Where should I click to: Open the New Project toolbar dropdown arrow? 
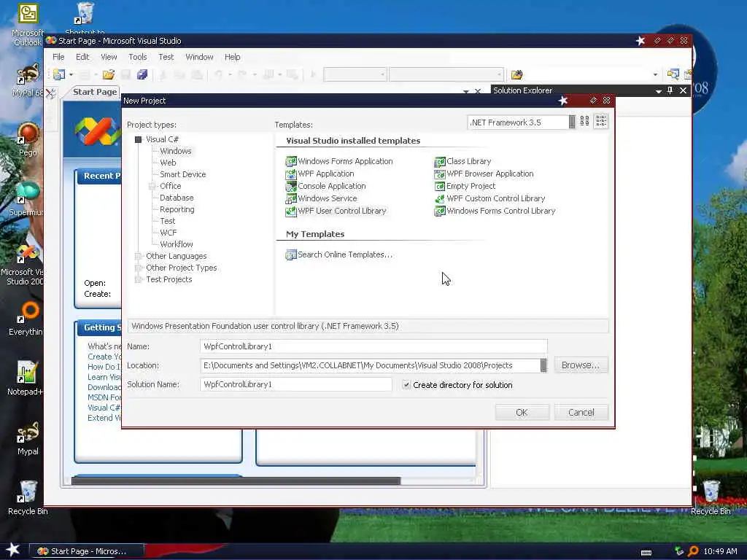pos(71,74)
